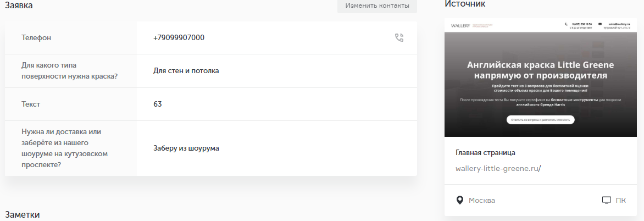Click the Телефон field label
This screenshot has width=644, height=221.
pyautogui.click(x=36, y=38)
